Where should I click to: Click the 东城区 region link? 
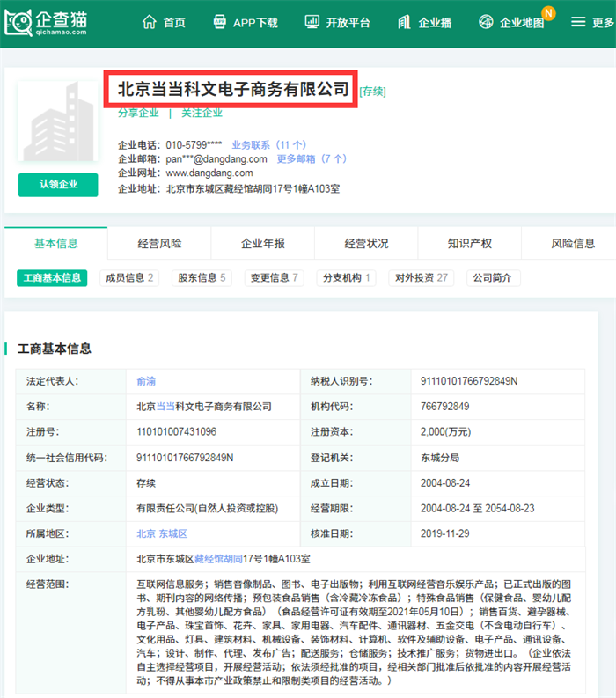coord(173,533)
